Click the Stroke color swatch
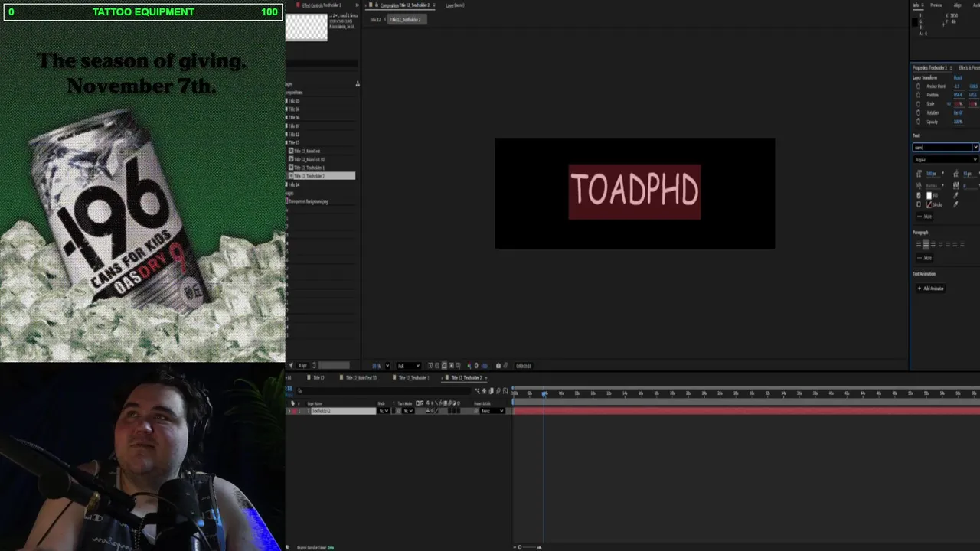 pos(929,204)
